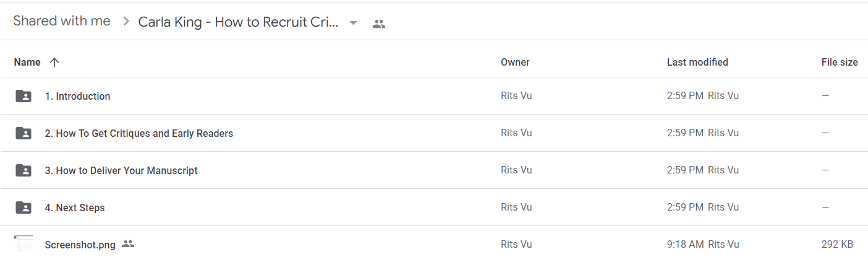Select 2. How To Get Critiques folder

[434, 133]
